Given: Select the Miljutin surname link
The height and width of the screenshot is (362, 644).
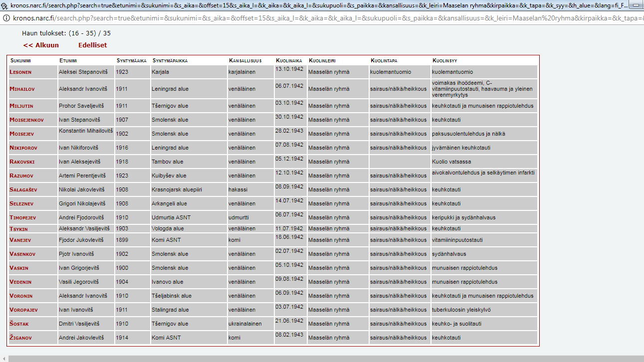Looking at the screenshot, I should [x=21, y=106].
